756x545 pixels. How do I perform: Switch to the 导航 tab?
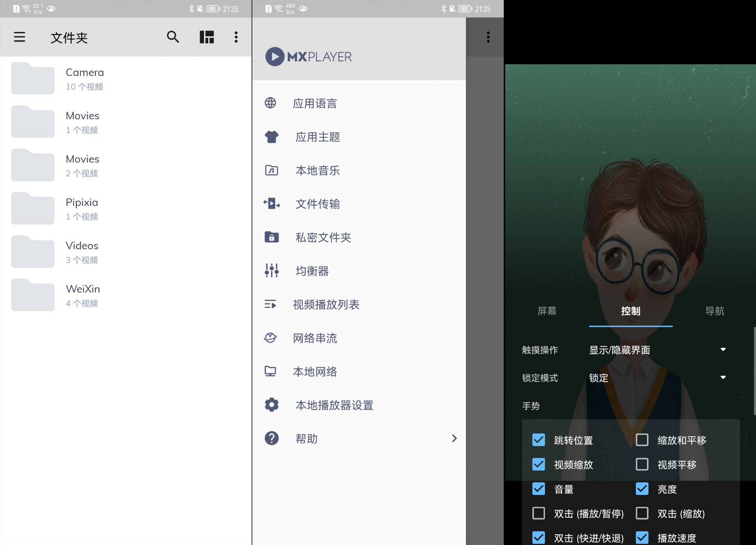tap(715, 311)
